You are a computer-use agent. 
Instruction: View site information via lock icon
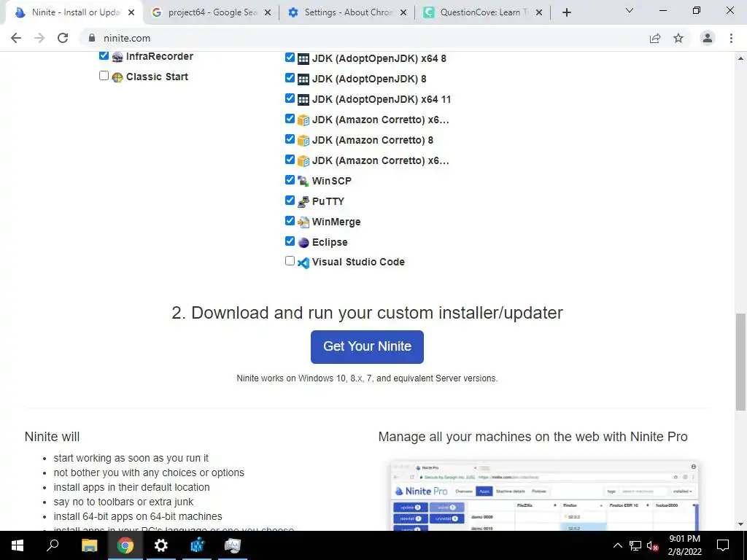click(x=92, y=38)
